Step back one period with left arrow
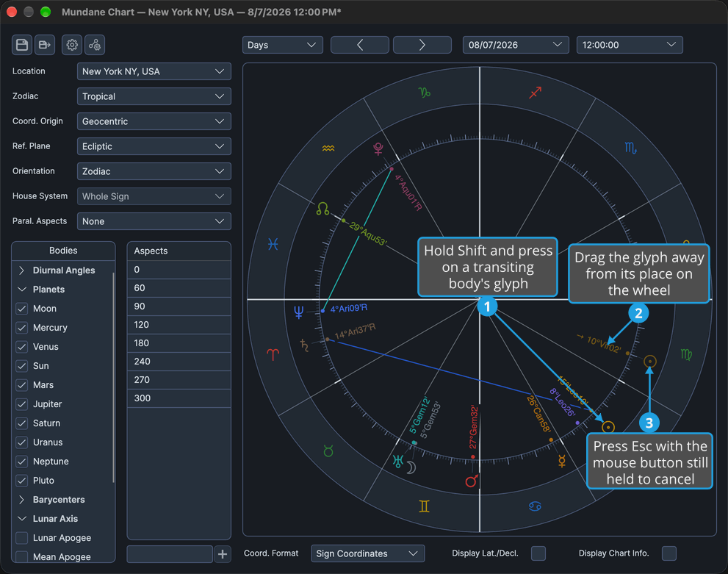The width and height of the screenshot is (728, 574). tap(360, 45)
